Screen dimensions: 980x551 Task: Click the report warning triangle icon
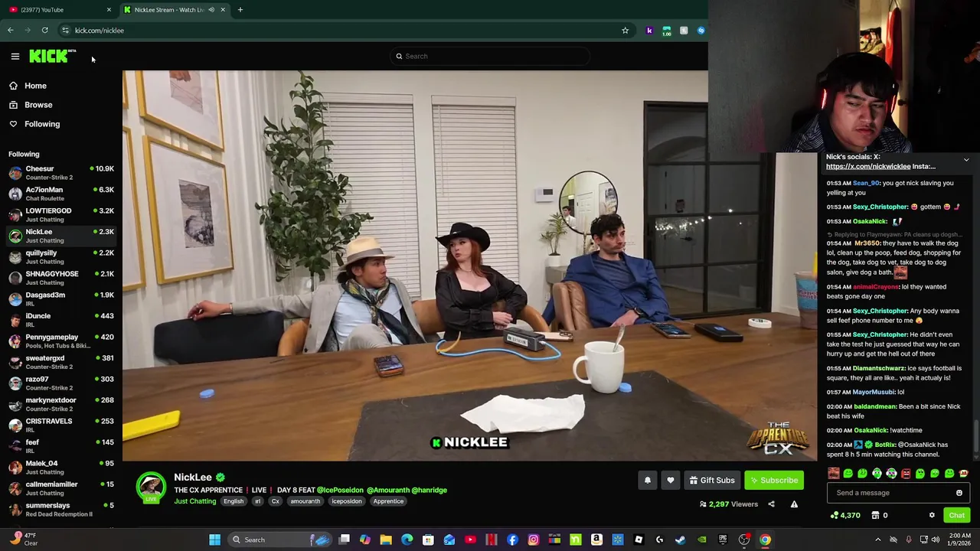click(x=794, y=504)
